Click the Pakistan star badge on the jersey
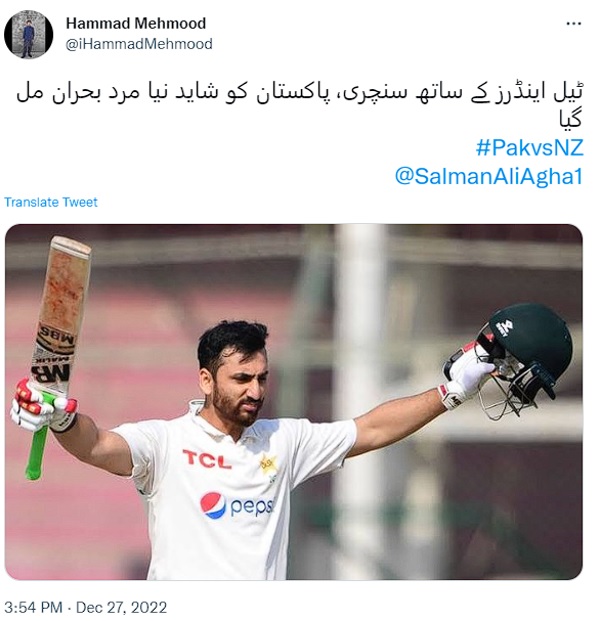The image size is (597, 621). (x=268, y=465)
